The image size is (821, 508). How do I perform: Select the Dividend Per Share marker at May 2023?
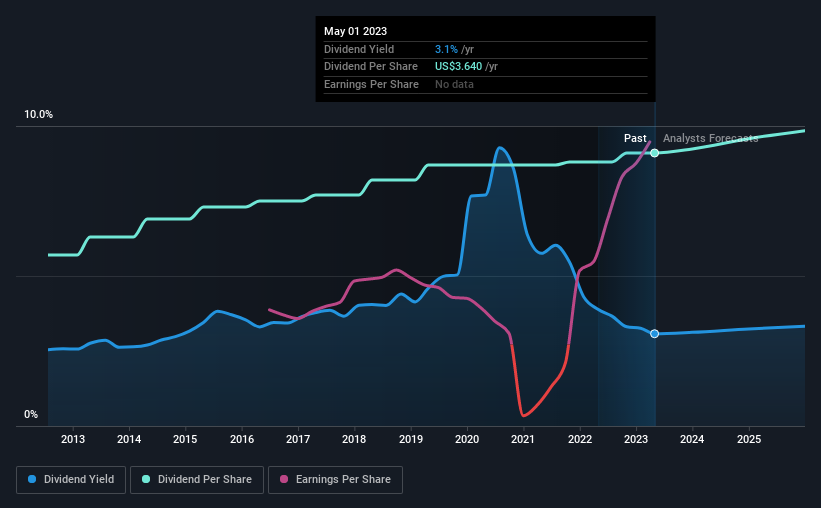(x=654, y=153)
